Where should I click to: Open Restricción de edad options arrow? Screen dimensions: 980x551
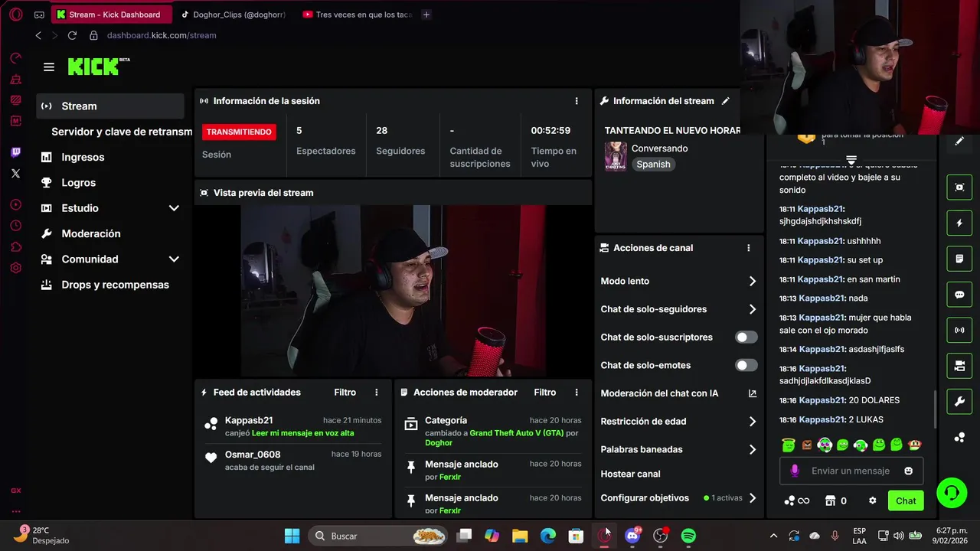pyautogui.click(x=752, y=422)
